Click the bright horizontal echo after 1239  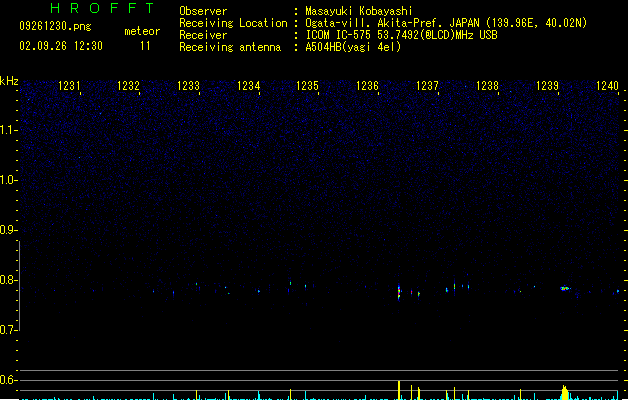pos(565,288)
